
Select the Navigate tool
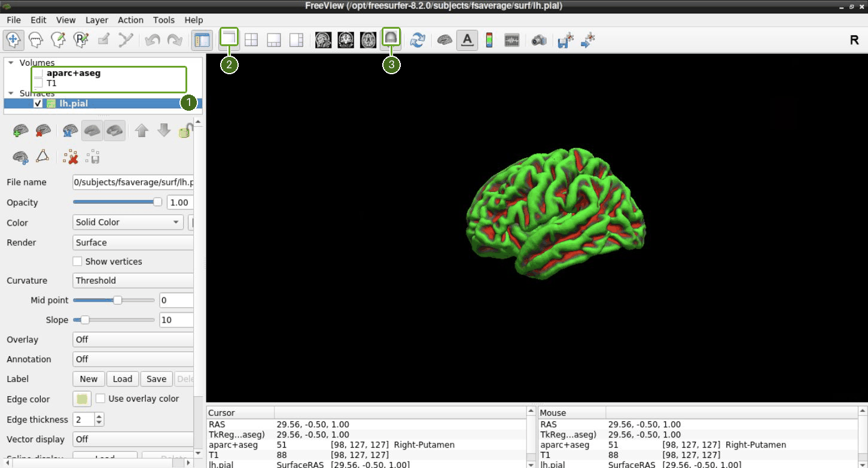[x=13, y=40]
